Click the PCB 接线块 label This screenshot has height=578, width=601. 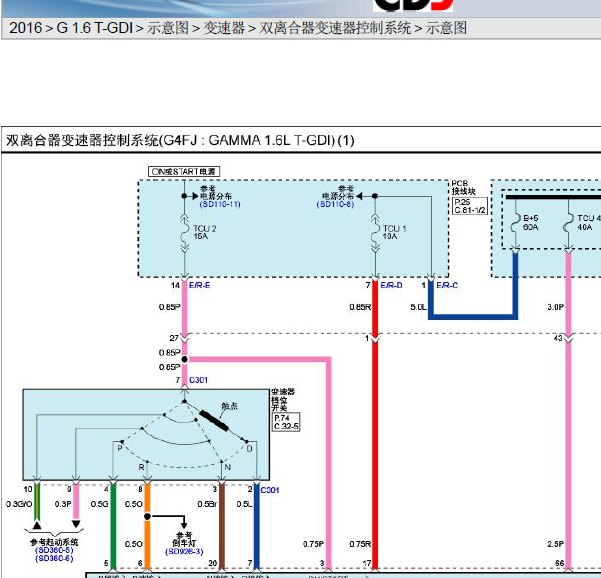coord(463,187)
